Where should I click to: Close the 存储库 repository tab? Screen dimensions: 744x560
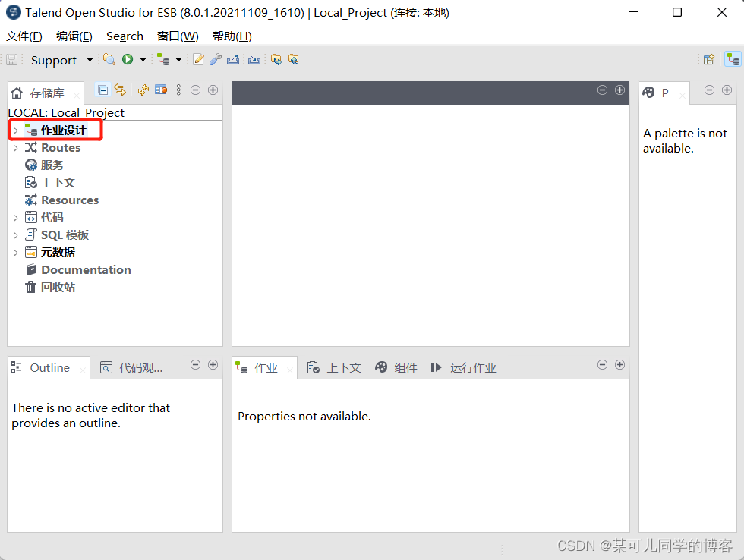tap(77, 96)
